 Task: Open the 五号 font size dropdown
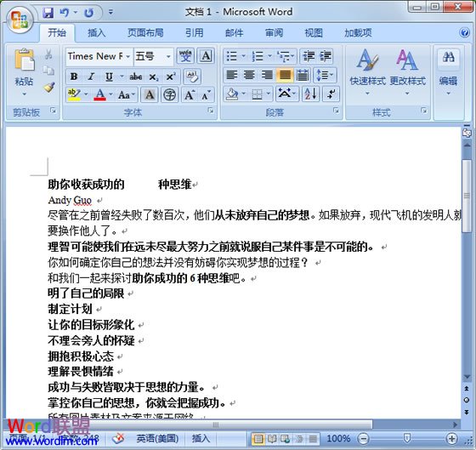click(x=168, y=56)
